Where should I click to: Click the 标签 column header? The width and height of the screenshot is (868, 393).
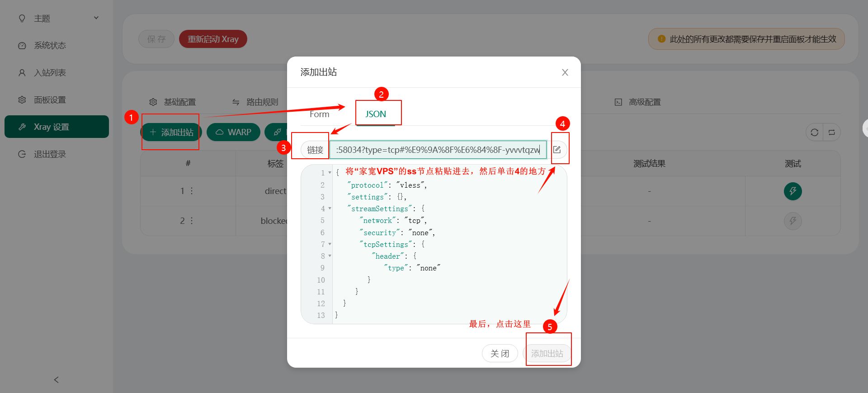[x=275, y=164]
